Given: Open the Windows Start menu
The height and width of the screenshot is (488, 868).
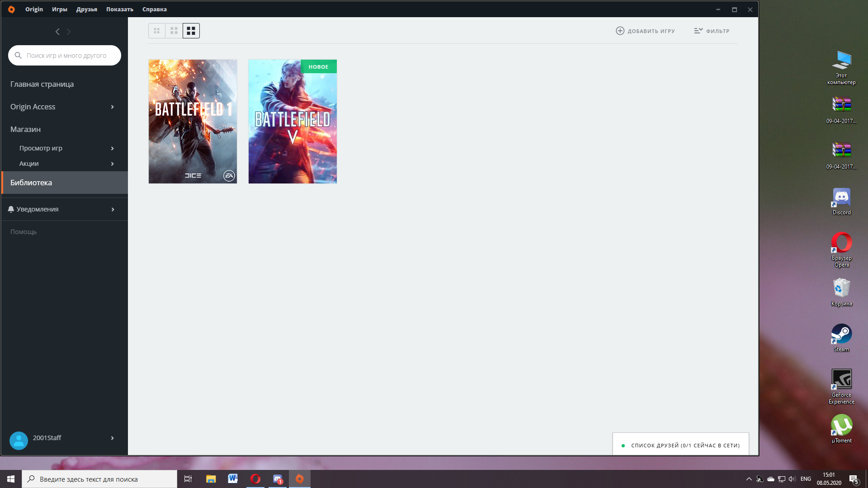Looking at the screenshot, I should pos(11,479).
